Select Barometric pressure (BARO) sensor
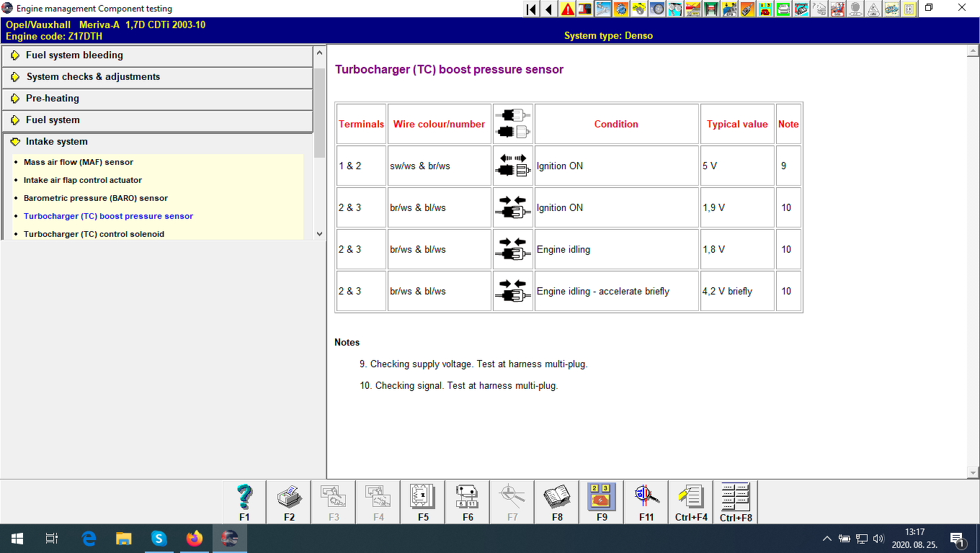 pos(96,198)
